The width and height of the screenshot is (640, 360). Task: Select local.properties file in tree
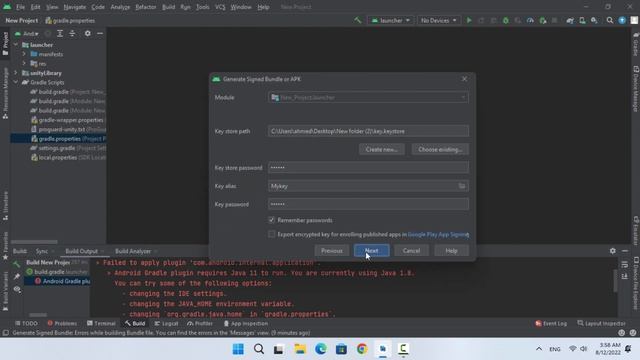pos(59,158)
